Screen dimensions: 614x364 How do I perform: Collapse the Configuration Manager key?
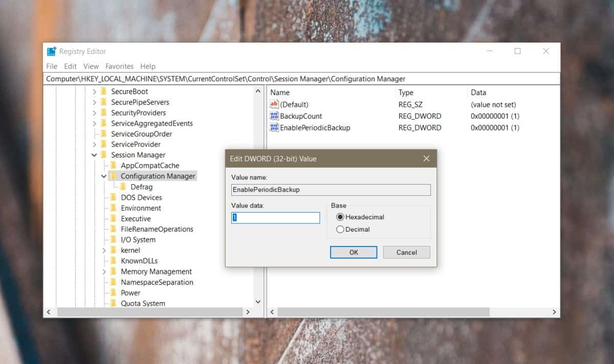tap(104, 176)
